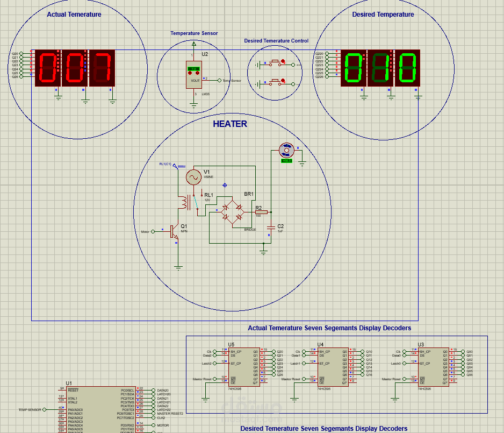Select the middle red seven-segment digit
504x433 pixels.
(x=75, y=68)
